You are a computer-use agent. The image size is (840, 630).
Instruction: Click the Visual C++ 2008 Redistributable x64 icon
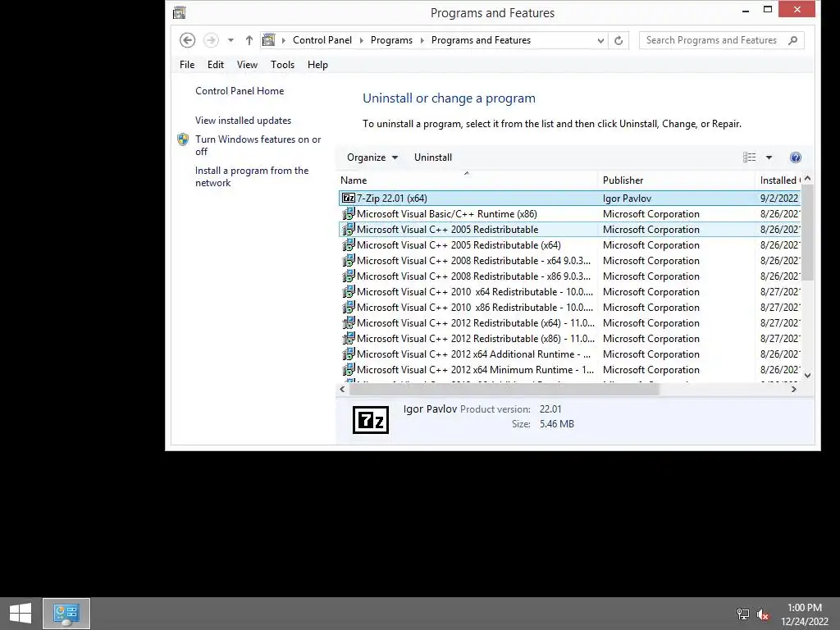(349, 260)
